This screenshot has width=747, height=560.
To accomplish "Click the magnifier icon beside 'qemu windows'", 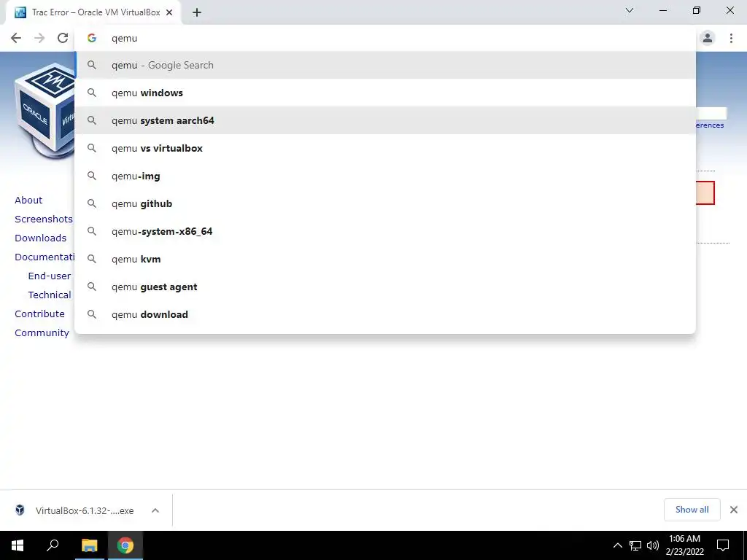I will pyautogui.click(x=92, y=93).
